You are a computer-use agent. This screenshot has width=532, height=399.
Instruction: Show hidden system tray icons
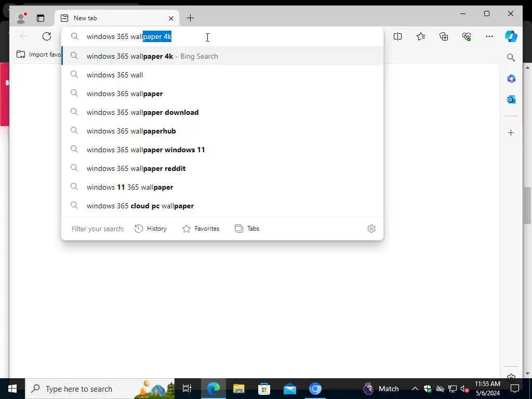(415, 389)
